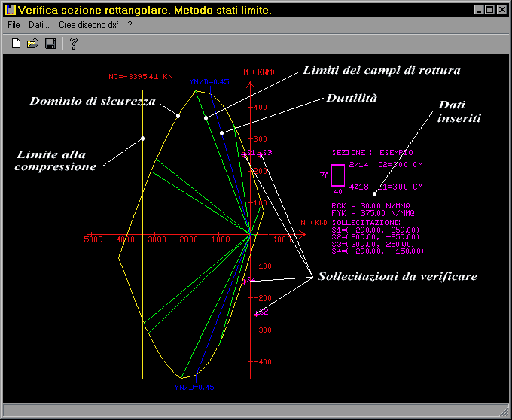Click the S2=(200.00, -250.00) line
The image size is (512, 420).
376,237
